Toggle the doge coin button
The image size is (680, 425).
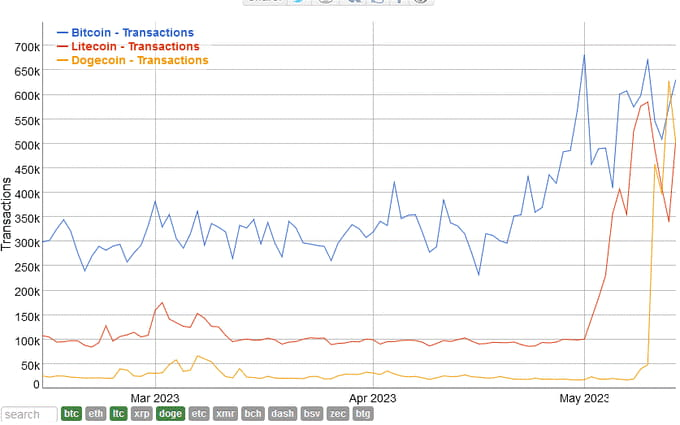click(x=170, y=414)
